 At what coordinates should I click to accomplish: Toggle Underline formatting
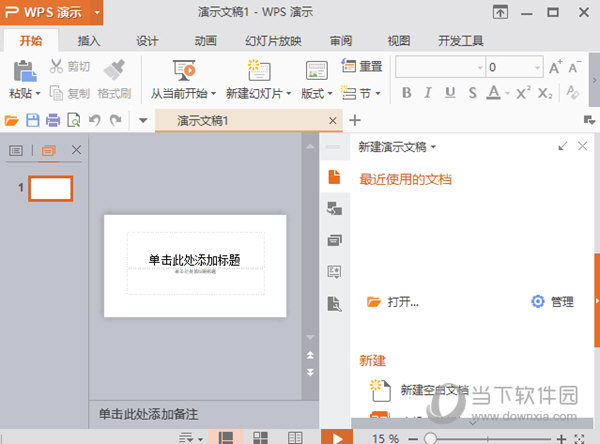point(450,93)
